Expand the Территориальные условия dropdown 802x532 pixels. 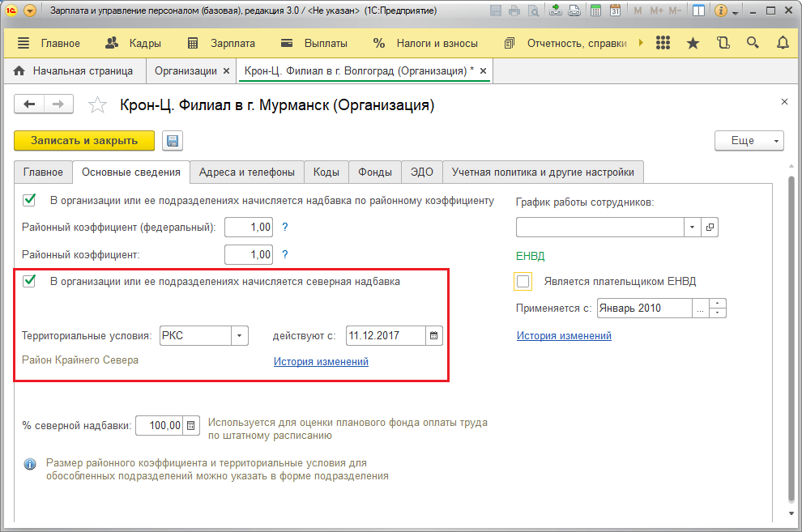coord(239,336)
